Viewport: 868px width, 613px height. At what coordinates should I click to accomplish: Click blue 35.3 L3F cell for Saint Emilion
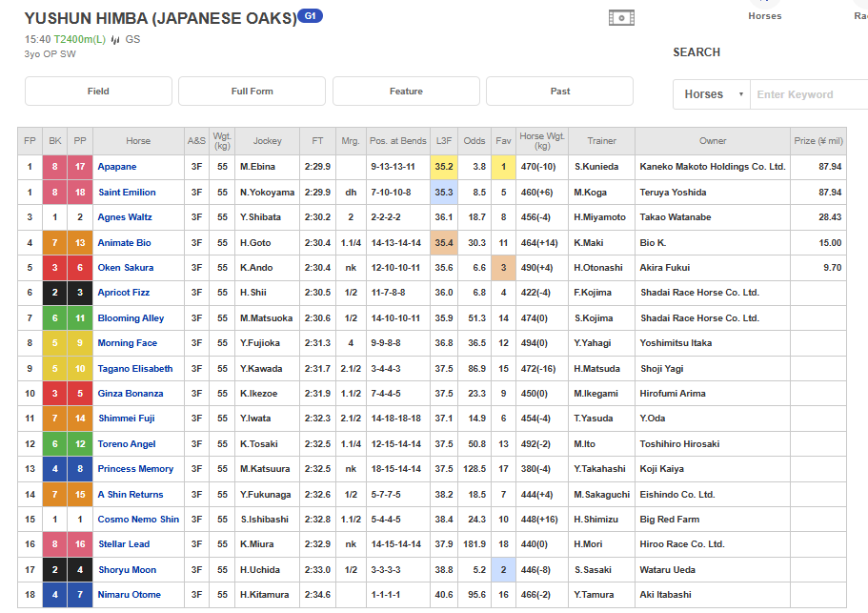pos(444,193)
